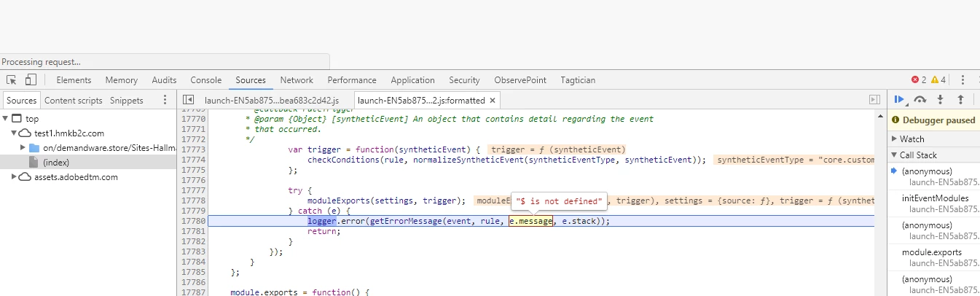Click the blue arrow on current call frame
The image size is (980, 296).
point(895,171)
